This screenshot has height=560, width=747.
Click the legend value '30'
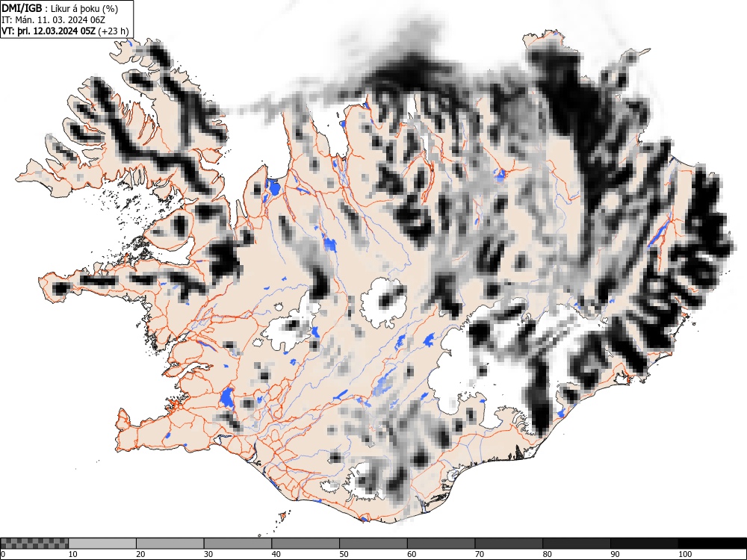coord(208,554)
